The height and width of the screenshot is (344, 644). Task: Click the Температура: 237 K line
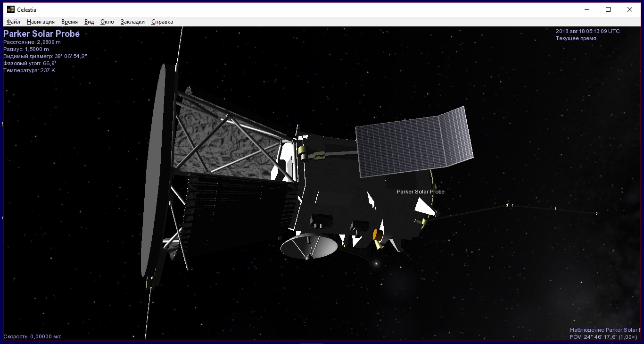click(29, 70)
